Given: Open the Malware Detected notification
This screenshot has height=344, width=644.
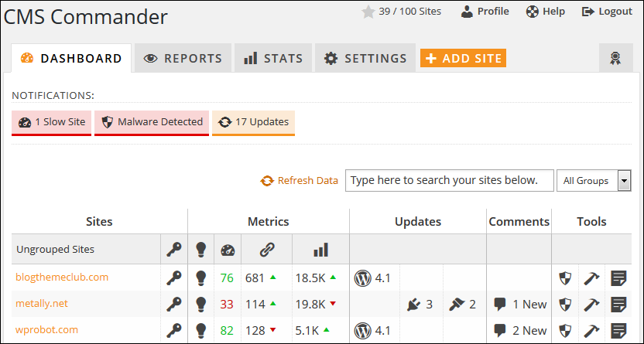Looking at the screenshot, I should [152, 122].
